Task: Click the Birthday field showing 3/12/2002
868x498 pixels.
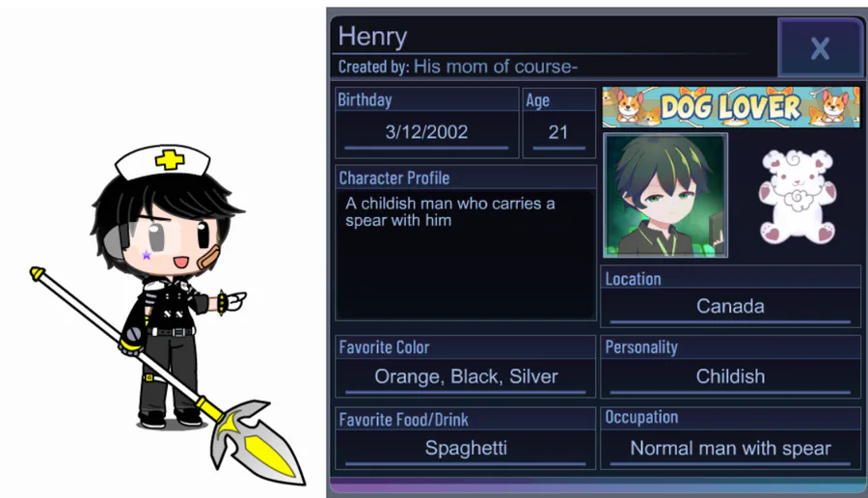Action: (x=426, y=133)
